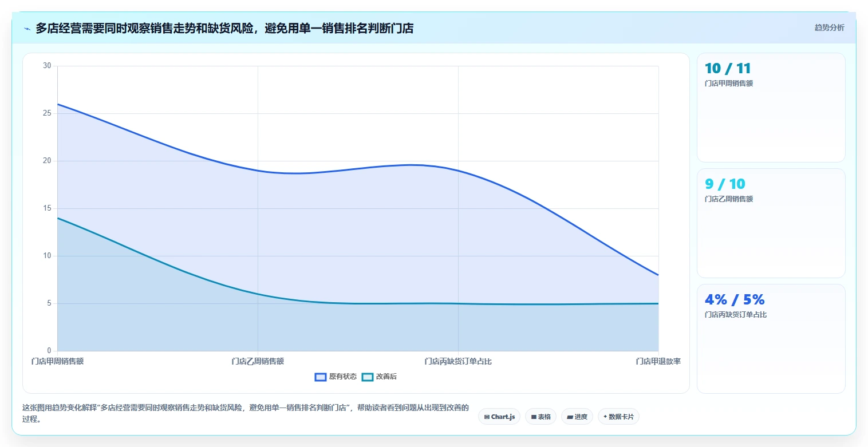Select the 数据卡片 tag chip
The width and height of the screenshot is (868, 447).
(x=618, y=417)
